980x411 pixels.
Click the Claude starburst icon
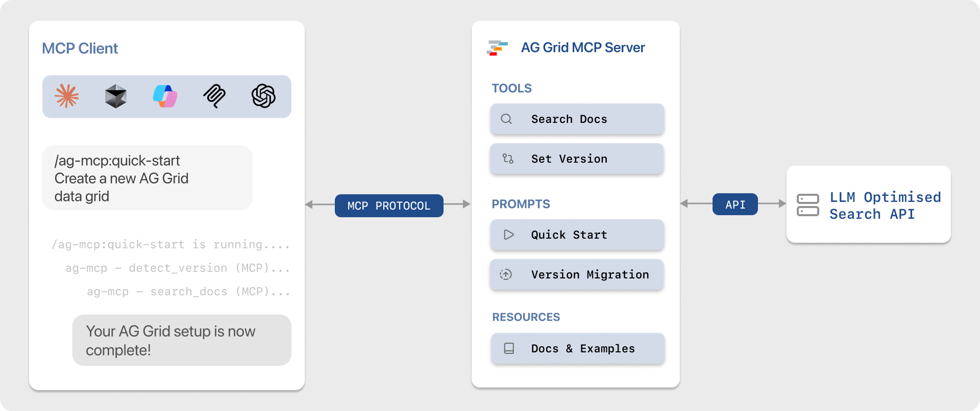[67, 96]
